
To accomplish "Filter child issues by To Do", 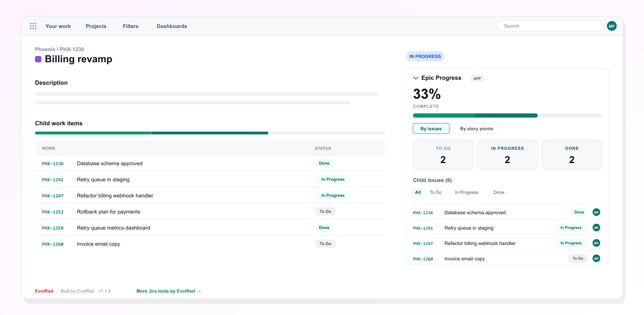I will 436,192.
